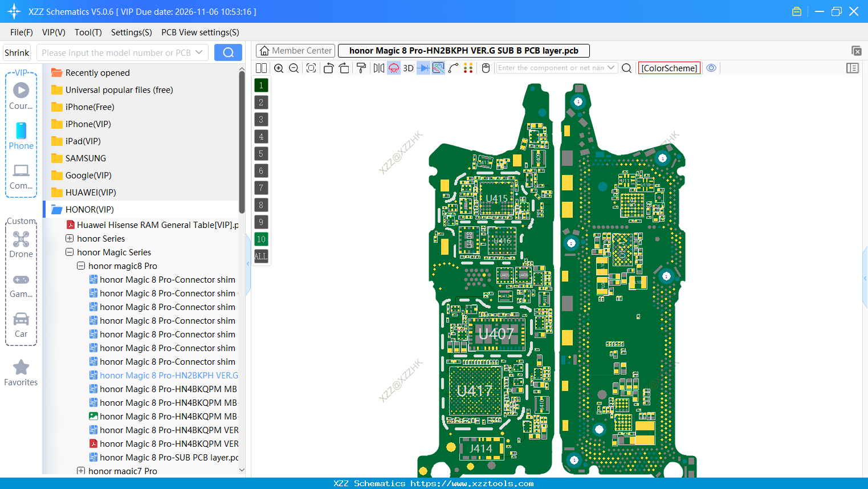Viewport: 868px width, 489px height.
Task: Select the Zoom In tool on the PCB toolbar
Action: click(279, 68)
